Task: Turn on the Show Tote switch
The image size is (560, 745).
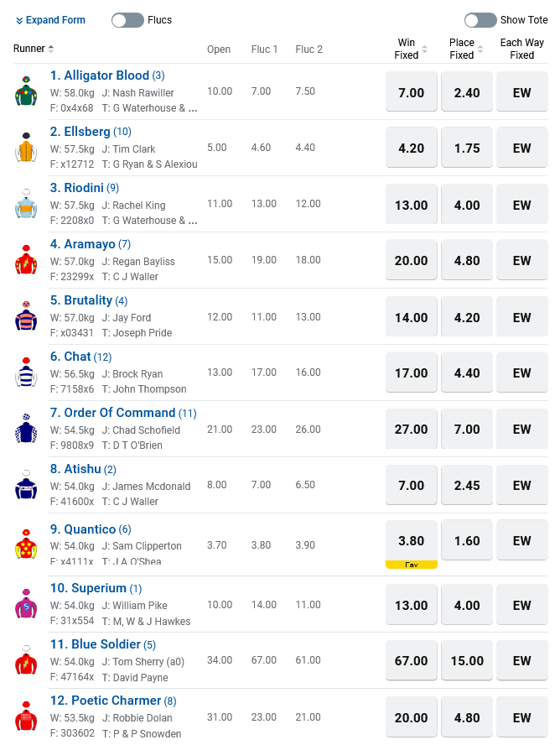Action: (480, 20)
